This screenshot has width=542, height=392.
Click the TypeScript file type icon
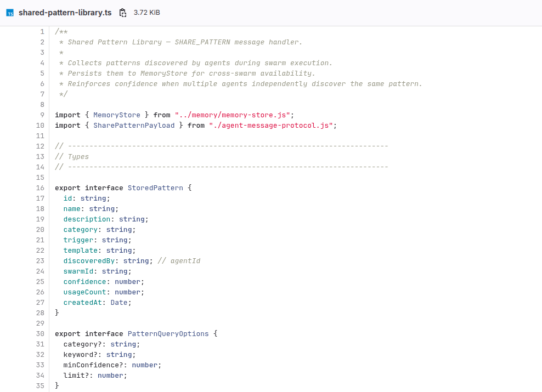click(10, 13)
